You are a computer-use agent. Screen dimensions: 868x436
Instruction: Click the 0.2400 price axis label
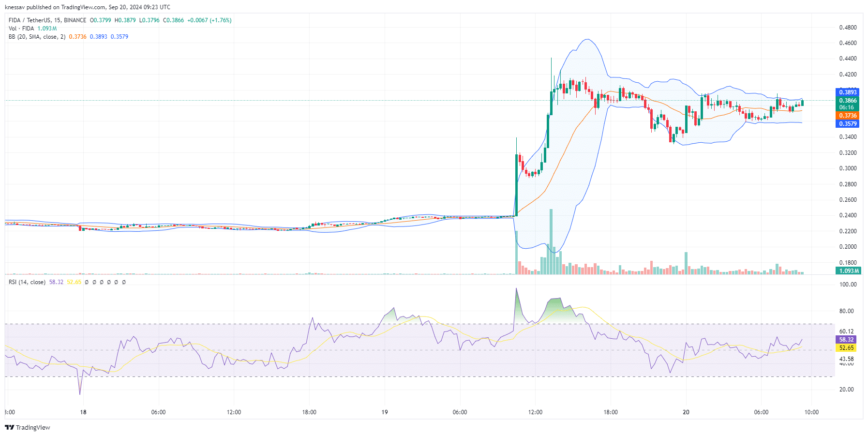[848, 215]
